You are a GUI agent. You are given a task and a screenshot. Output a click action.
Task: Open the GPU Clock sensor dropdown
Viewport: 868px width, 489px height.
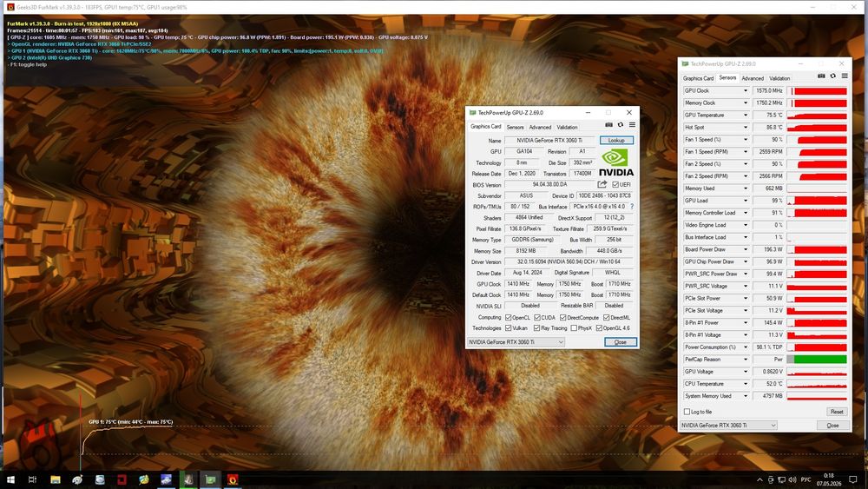(x=745, y=91)
